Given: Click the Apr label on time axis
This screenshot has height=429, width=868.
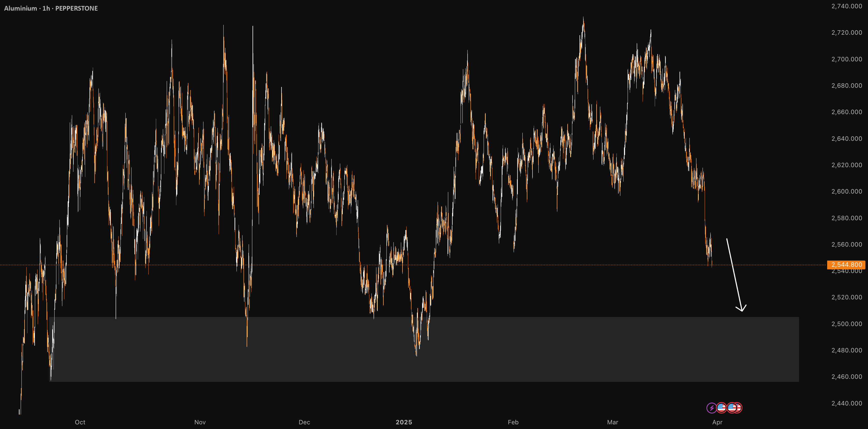Looking at the screenshot, I should [717, 422].
